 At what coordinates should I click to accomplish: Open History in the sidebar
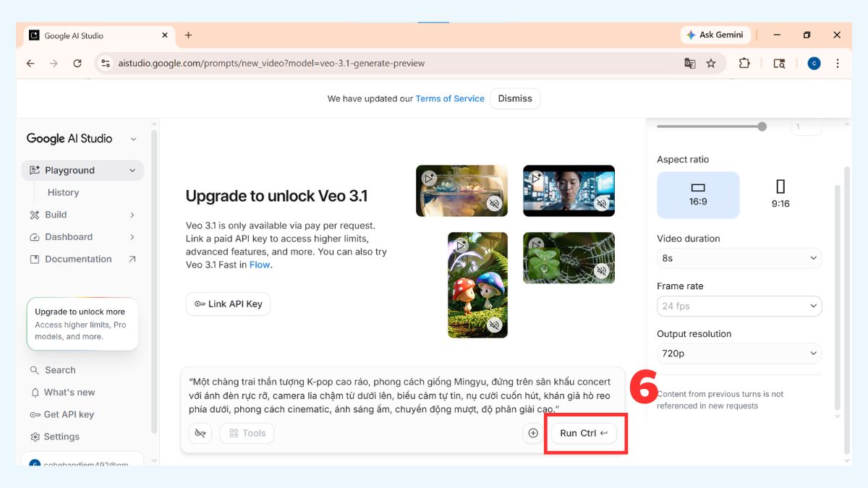tap(63, 192)
